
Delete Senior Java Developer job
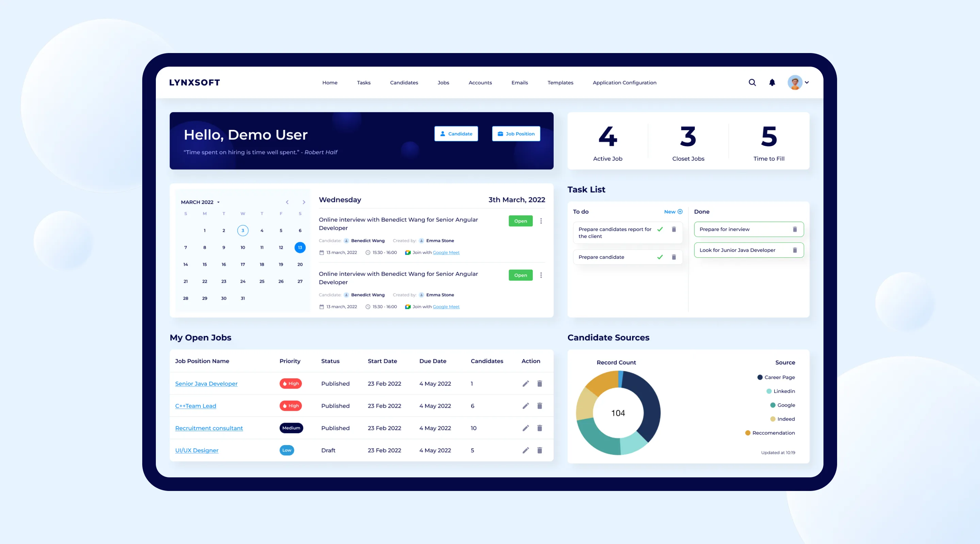click(x=539, y=384)
